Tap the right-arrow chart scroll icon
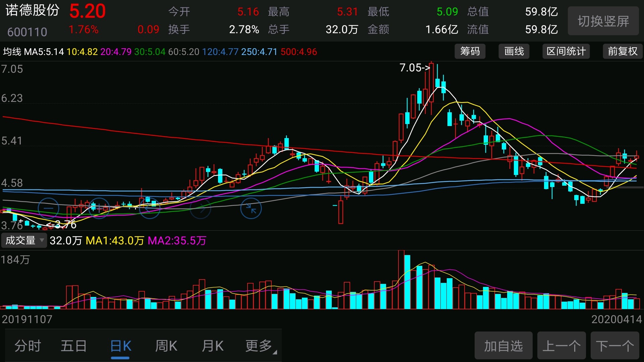Viewport: 644px width, 362px height. click(x=201, y=208)
